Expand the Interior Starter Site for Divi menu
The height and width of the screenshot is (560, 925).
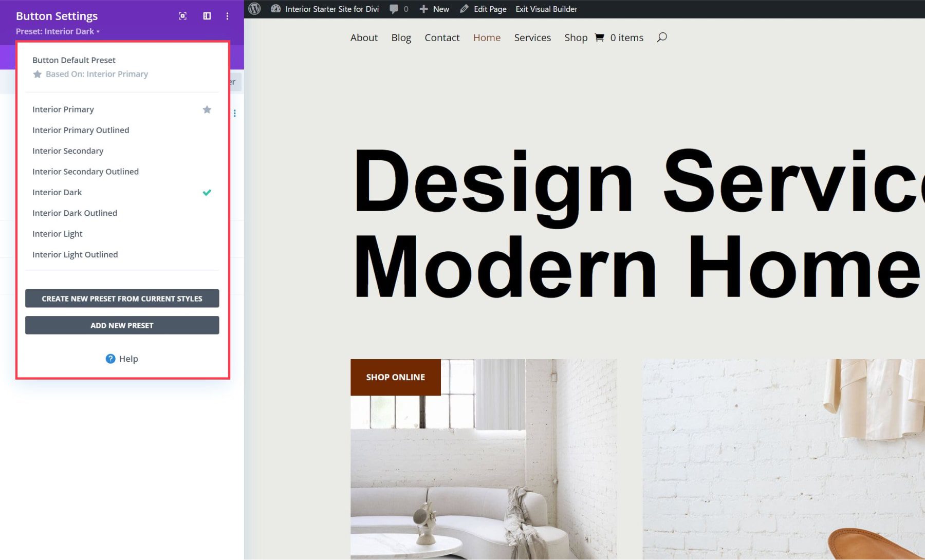coord(324,9)
